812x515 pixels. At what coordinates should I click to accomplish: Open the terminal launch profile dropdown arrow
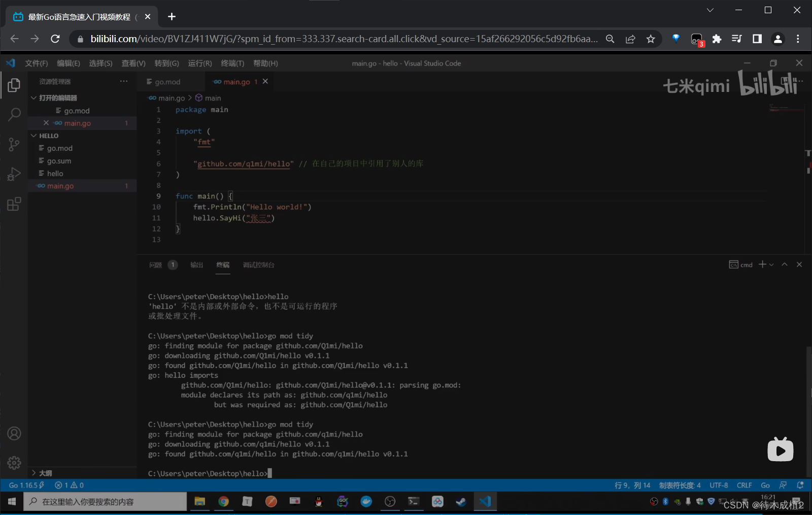(771, 265)
